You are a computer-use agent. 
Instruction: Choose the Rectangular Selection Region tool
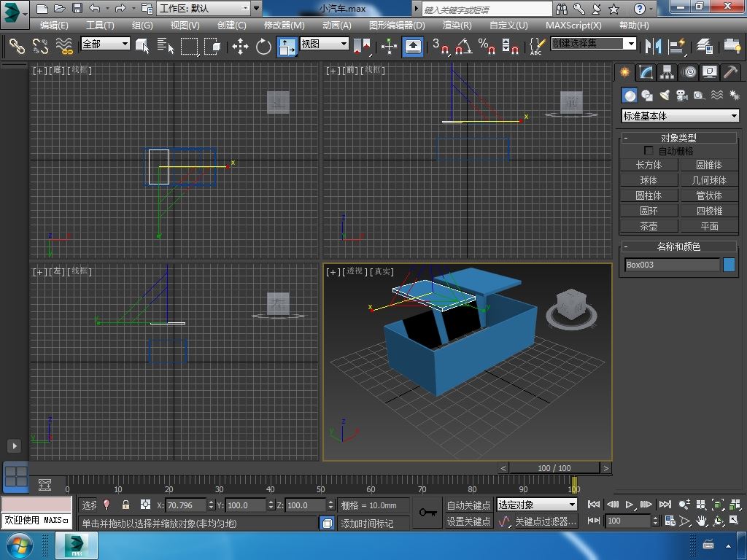click(189, 46)
